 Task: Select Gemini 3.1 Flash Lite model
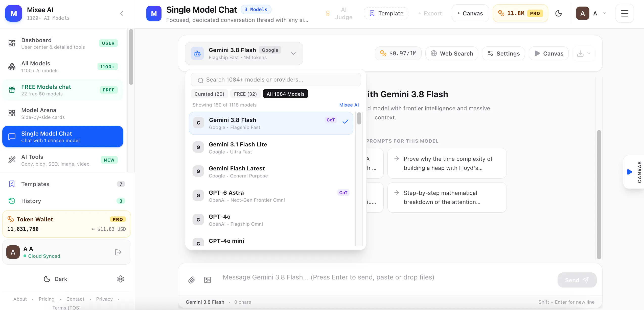click(x=271, y=148)
